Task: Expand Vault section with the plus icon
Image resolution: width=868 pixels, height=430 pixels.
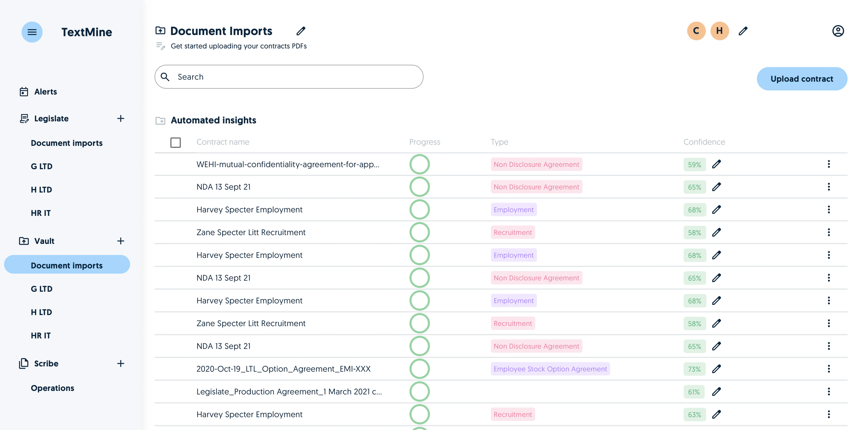Action: [x=121, y=241]
